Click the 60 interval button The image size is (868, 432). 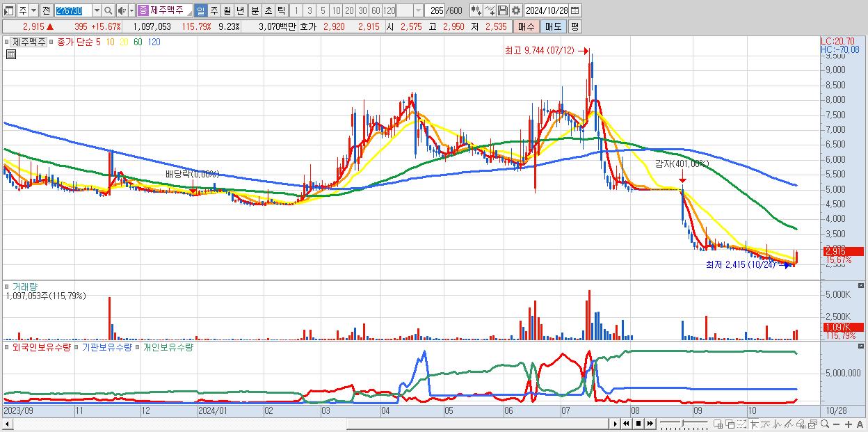click(x=376, y=10)
